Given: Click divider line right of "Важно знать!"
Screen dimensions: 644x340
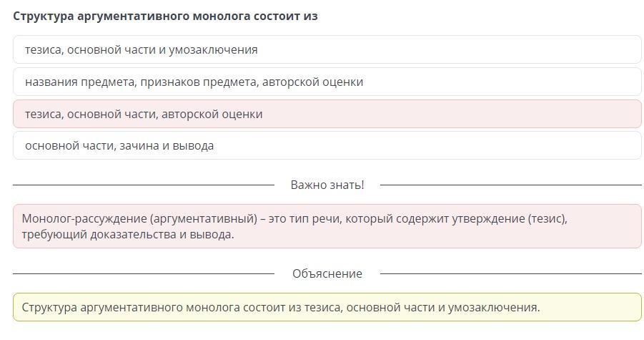Looking at the screenshot, I should coord(510,185).
